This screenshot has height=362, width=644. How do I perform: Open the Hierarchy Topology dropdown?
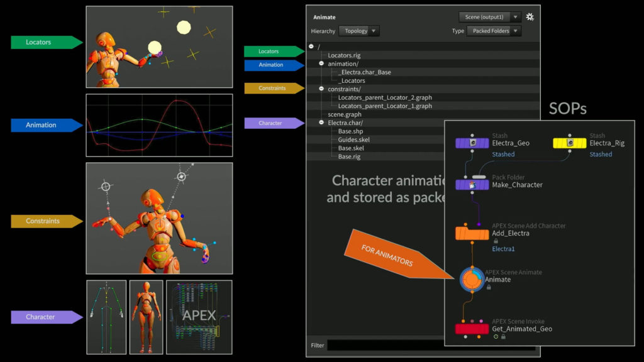pos(359,31)
